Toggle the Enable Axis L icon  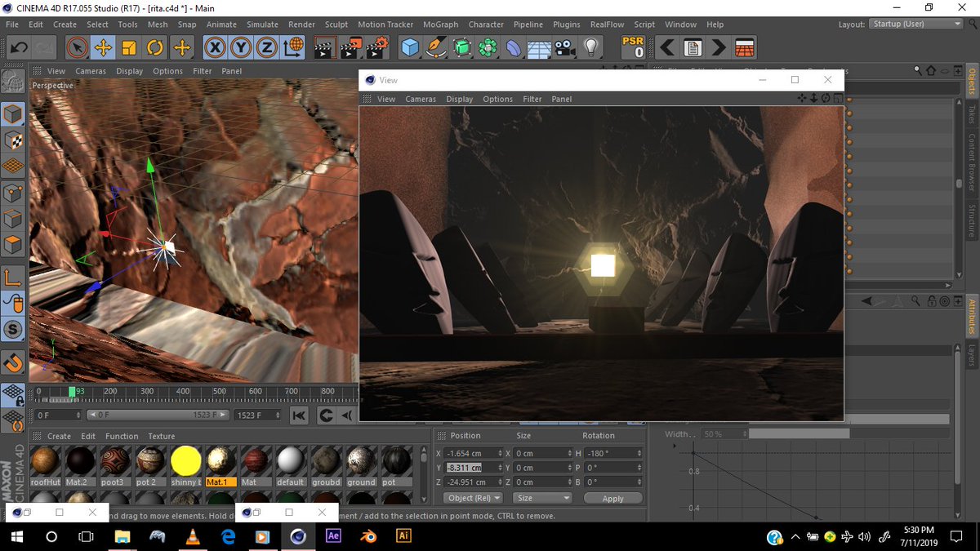(x=13, y=277)
